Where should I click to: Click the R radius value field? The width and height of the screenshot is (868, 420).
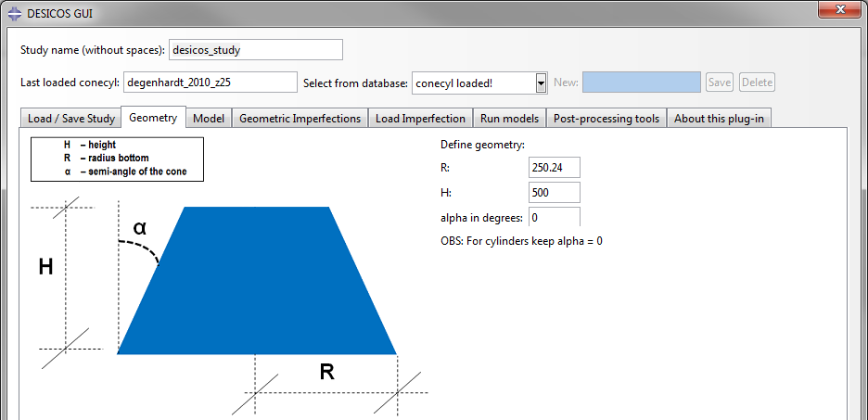click(555, 167)
